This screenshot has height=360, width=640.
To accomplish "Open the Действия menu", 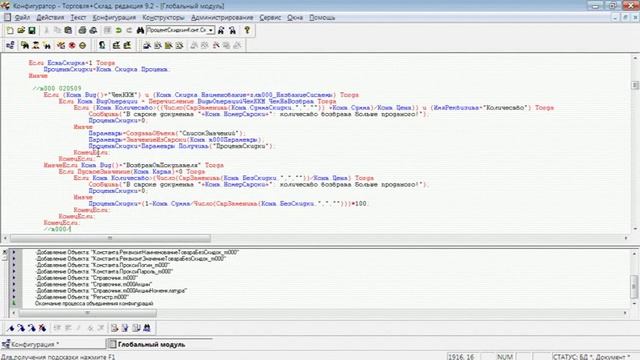I will click(x=50, y=18).
